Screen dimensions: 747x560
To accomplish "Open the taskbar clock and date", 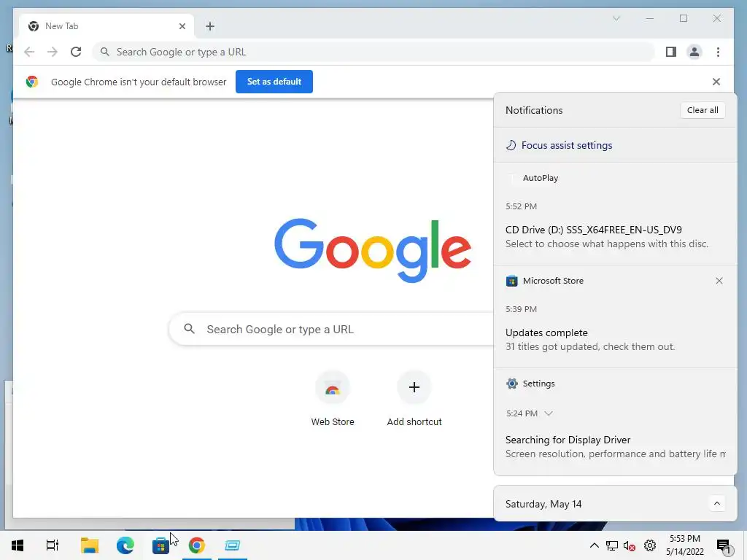I will 684,545.
